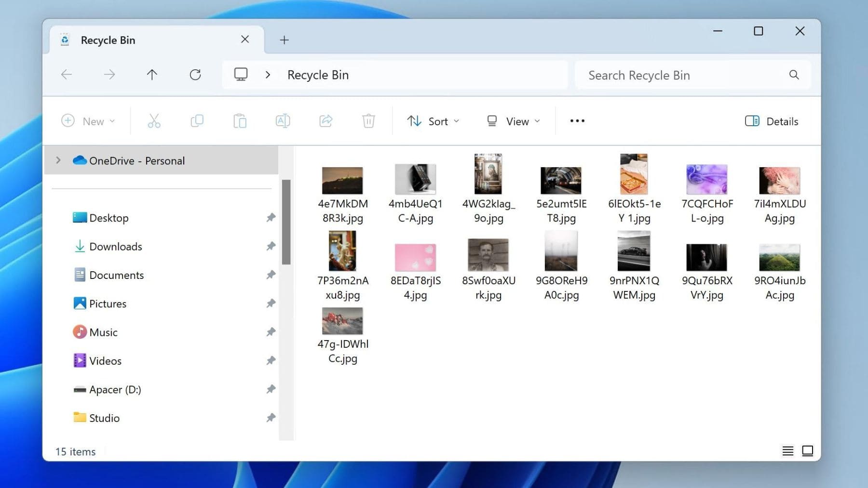Unpin Documents using its pin icon
The height and width of the screenshot is (488, 868).
coord(271,275)
